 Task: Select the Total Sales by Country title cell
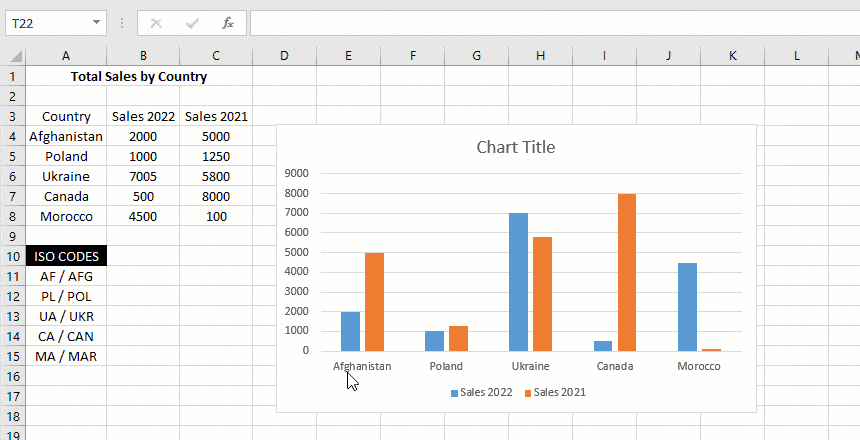(139, 76)
